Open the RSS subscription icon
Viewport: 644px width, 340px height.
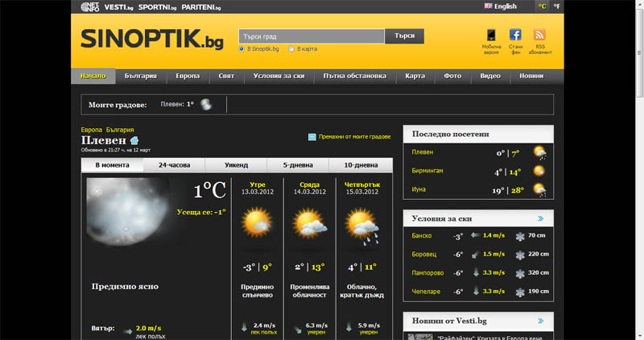(x=539, y=35)
